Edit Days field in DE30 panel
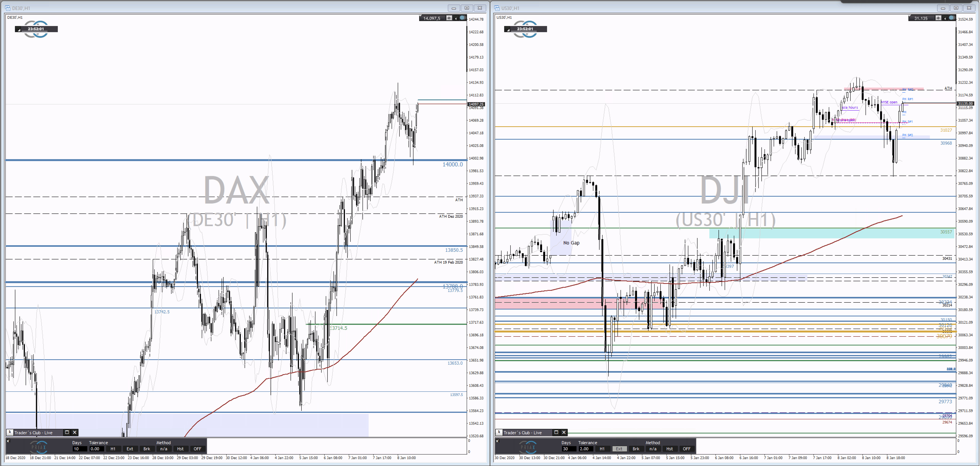 coord(79,449)
